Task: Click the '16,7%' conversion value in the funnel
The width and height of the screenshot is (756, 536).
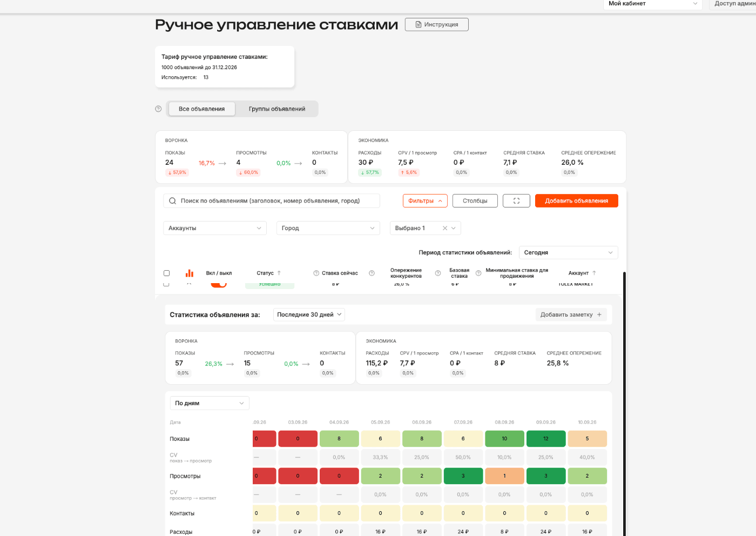Action: click(207, 163)
